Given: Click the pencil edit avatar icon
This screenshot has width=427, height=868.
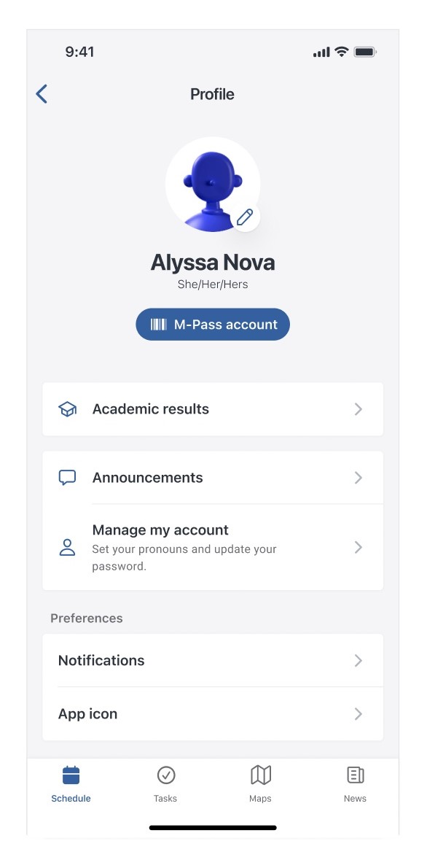Looking at the screenshot, I should coord(245,217).
